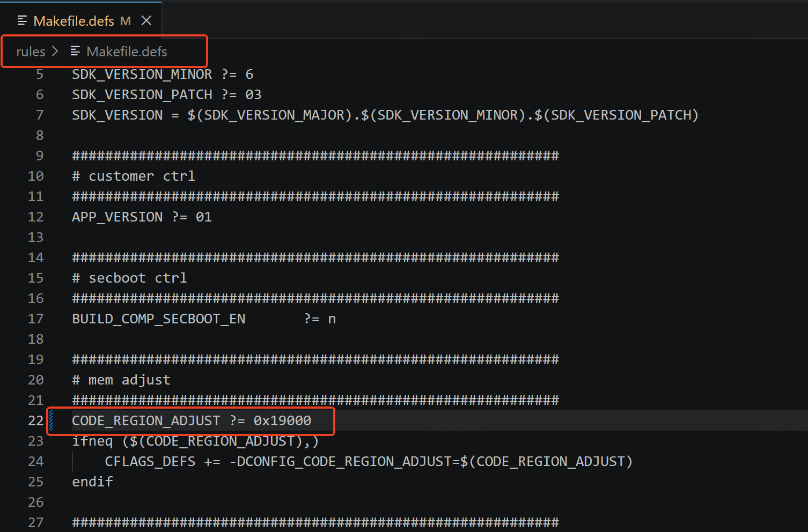Screen dimensions: 808x532
Task: Click the SDK_VERSION = definition on line 7
Action: (x=385, y=115)
